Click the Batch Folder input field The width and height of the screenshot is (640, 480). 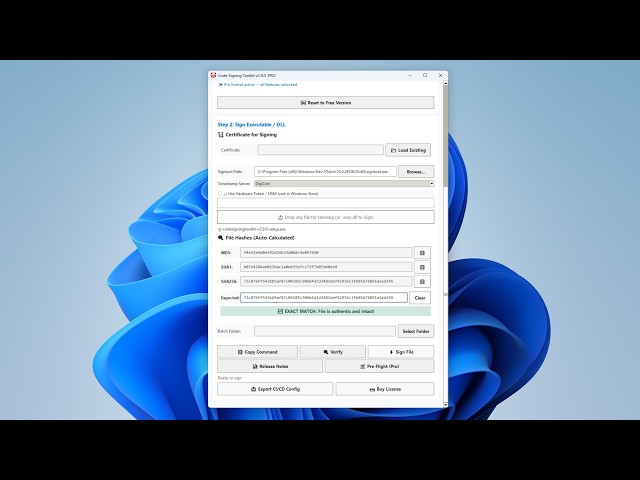[325, 331]
